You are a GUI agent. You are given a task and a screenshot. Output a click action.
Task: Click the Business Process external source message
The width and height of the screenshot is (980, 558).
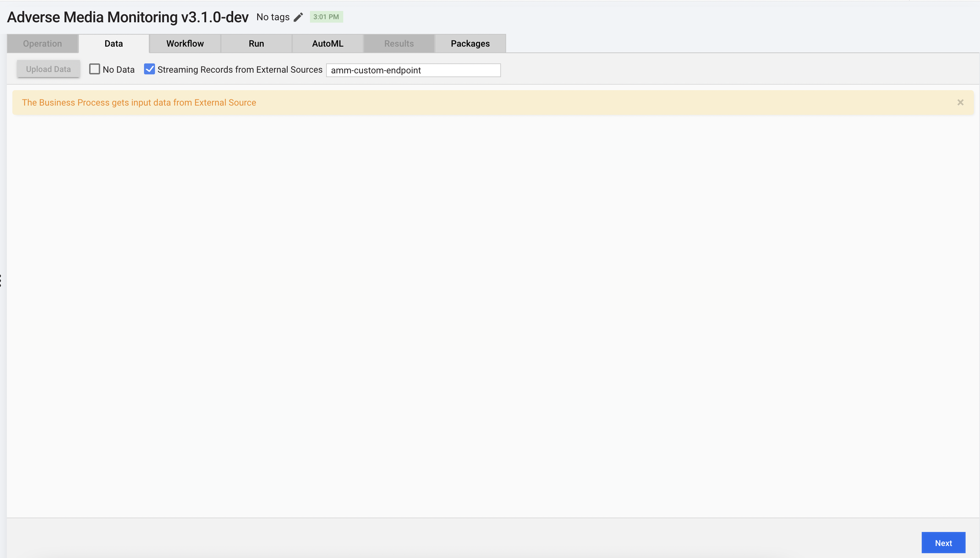pyautogui.click(x=139, y=103)
